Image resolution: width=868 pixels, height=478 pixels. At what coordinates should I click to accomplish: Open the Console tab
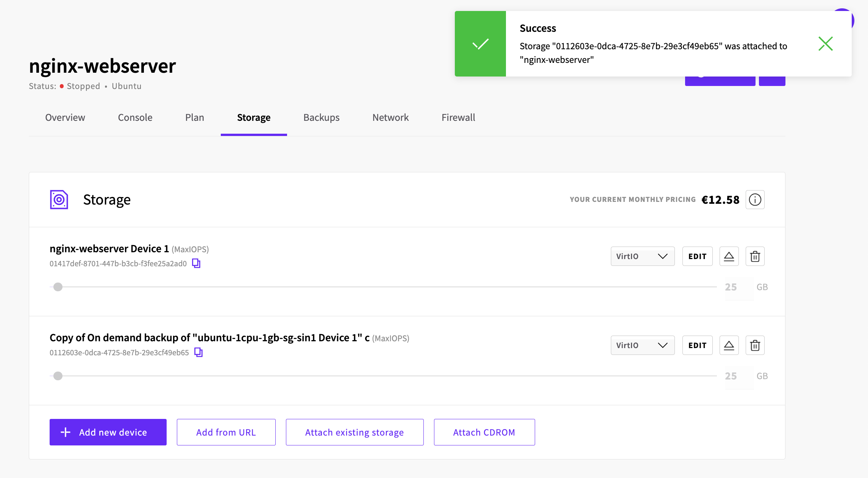135,117
